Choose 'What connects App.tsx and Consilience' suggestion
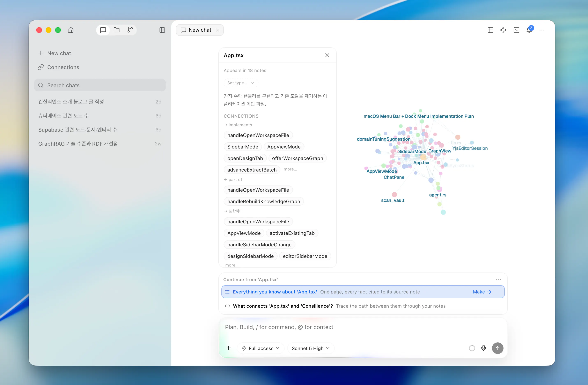The width and height of the screenshot is (588, 385). [x=363, y=306]
